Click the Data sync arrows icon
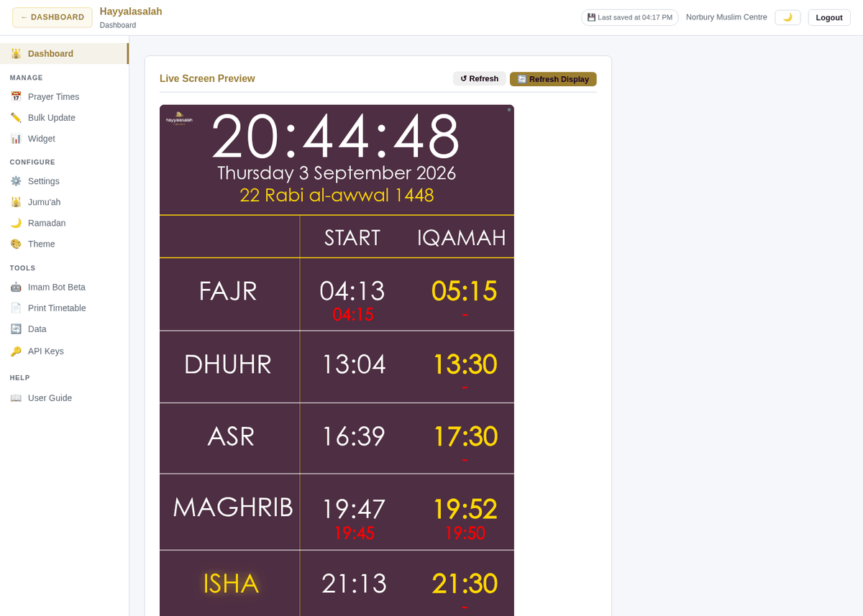The width and height of the screenshot is (863, 616). tap(16, 328)
